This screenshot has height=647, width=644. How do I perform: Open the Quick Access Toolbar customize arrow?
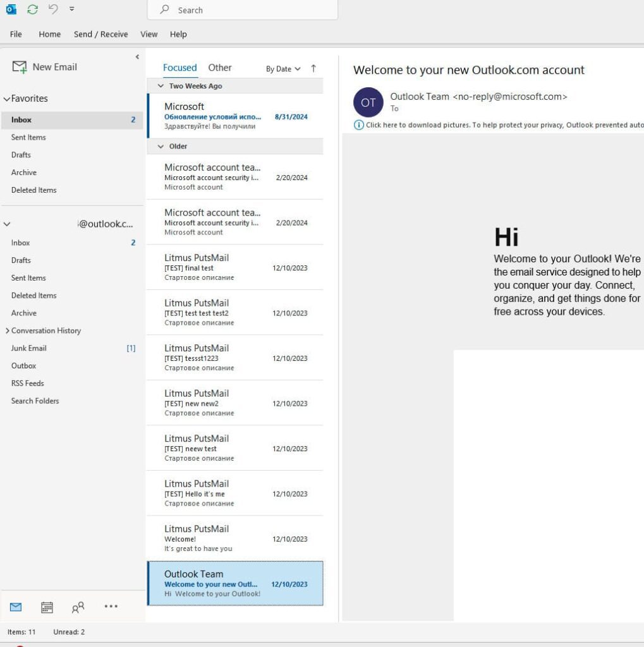71,9
